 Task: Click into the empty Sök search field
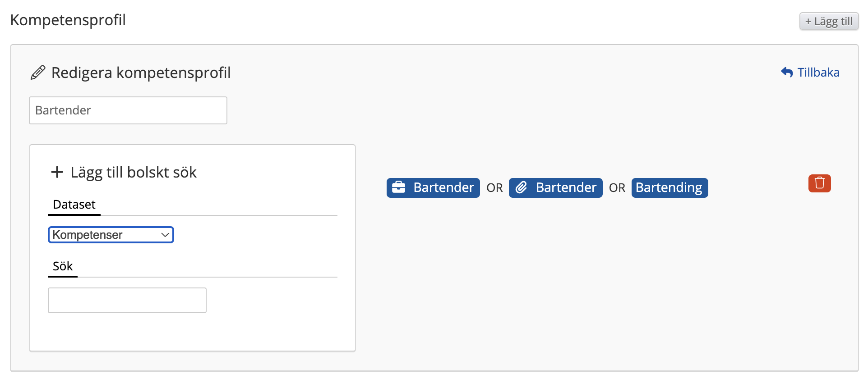pos(127,300)
